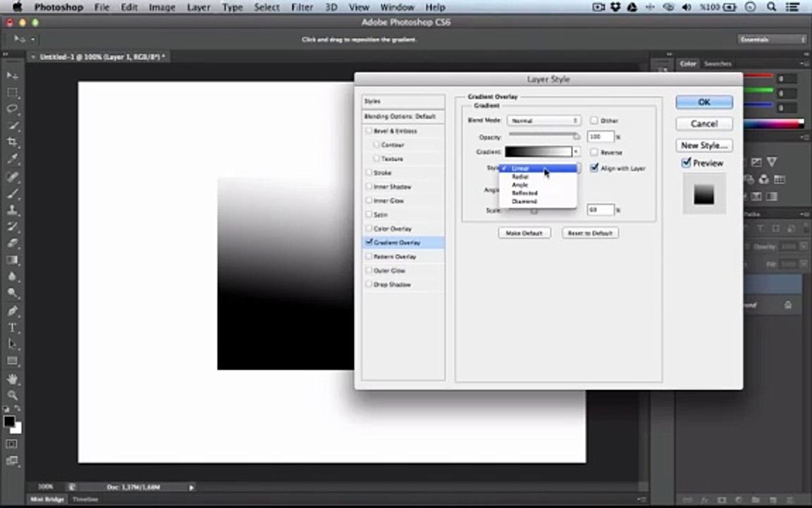The image size is (812, 508).
Task: Select the Eraser tool
Action: (13, 243)
